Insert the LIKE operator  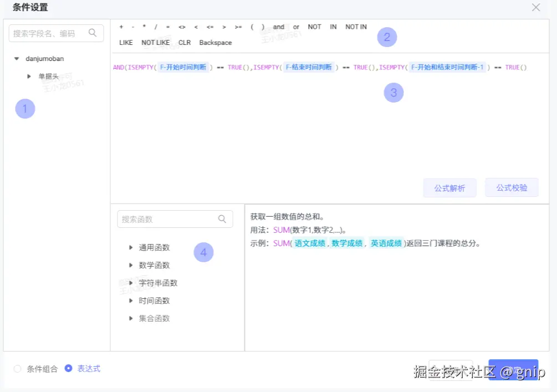click(x=126, y=43)
